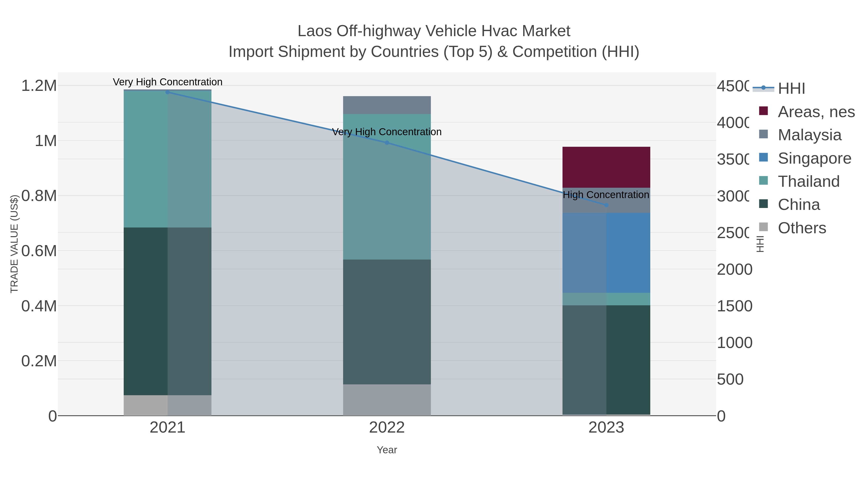This screenshot has height=488, width=868.
Task: Click the 0.6M left axis tick label
Action: [x=39, y=251]
